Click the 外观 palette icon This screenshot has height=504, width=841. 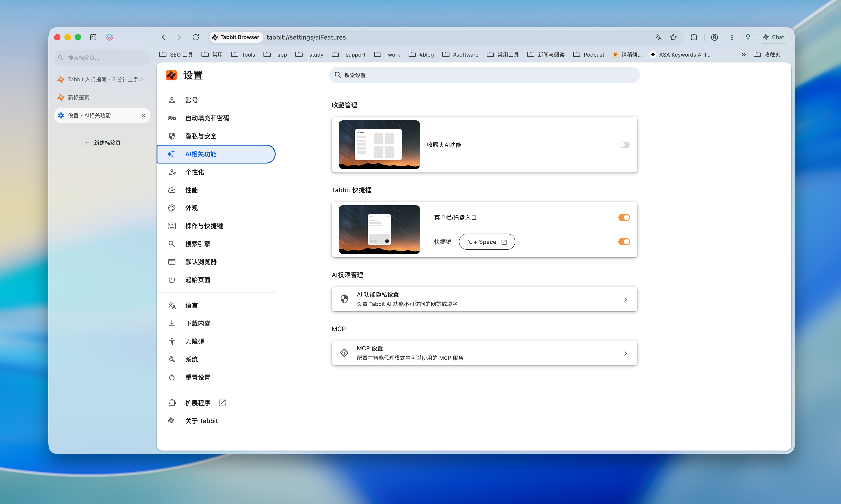[172, 208]
